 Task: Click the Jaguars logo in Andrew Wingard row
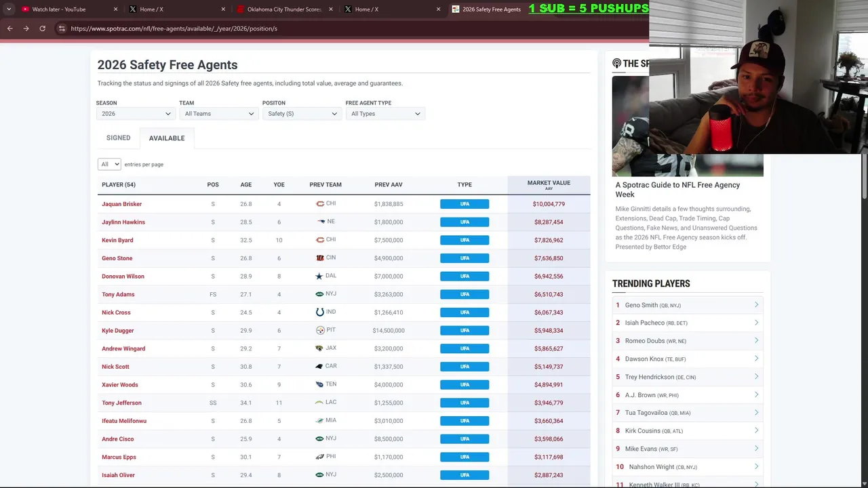point(319,348)
